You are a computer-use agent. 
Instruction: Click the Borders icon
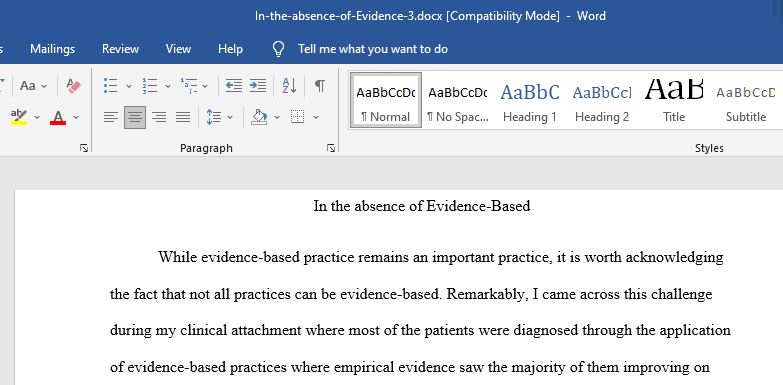pos(298,117)
